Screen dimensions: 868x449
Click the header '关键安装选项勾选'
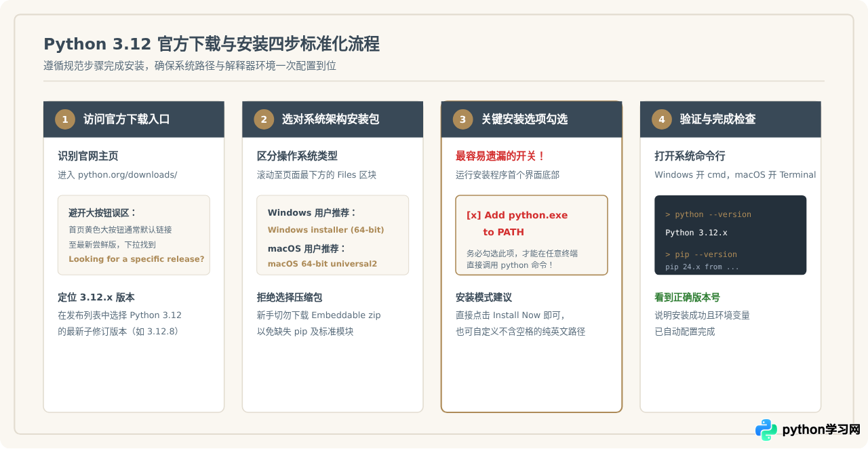(x=524, y=119)
